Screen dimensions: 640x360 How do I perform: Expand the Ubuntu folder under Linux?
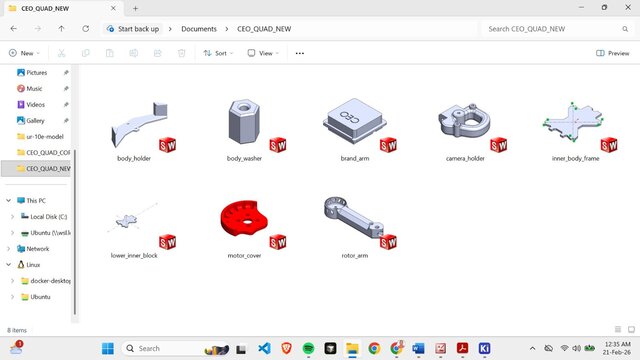point(12,297)
